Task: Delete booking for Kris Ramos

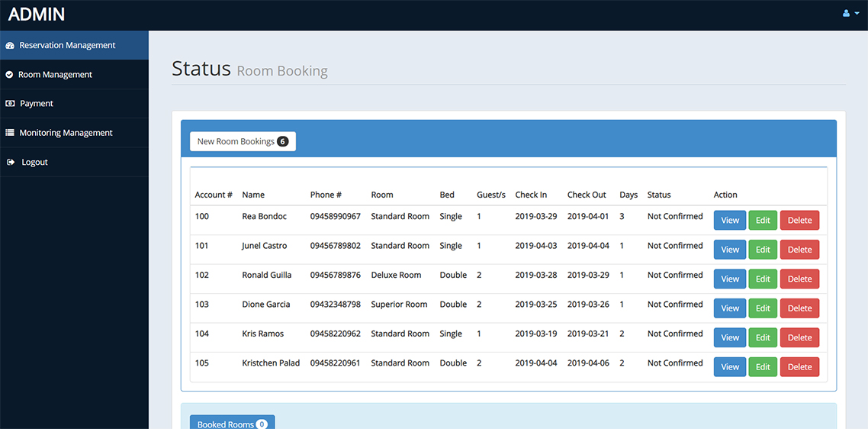Action: click(799, 337)
